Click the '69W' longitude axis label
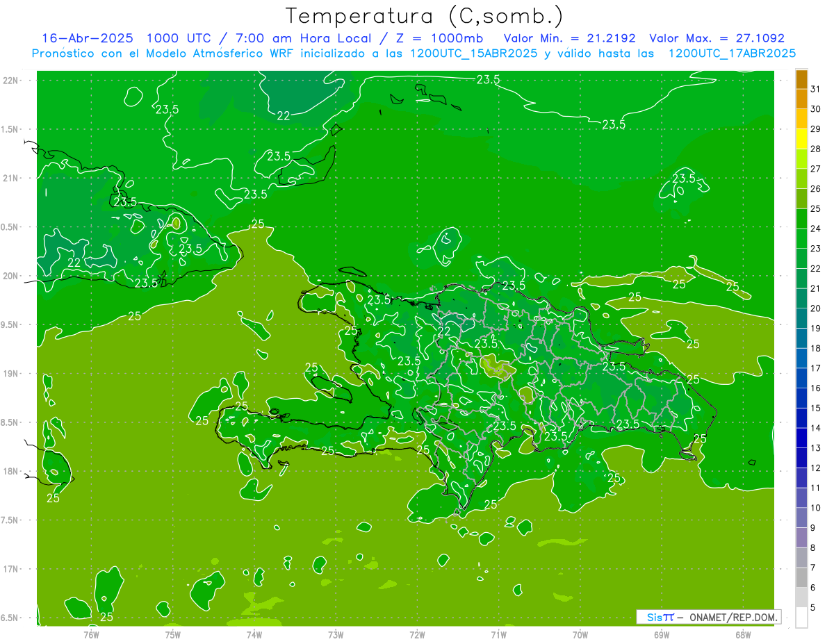Viewport: 834px width, 644px height. point(662,634)
